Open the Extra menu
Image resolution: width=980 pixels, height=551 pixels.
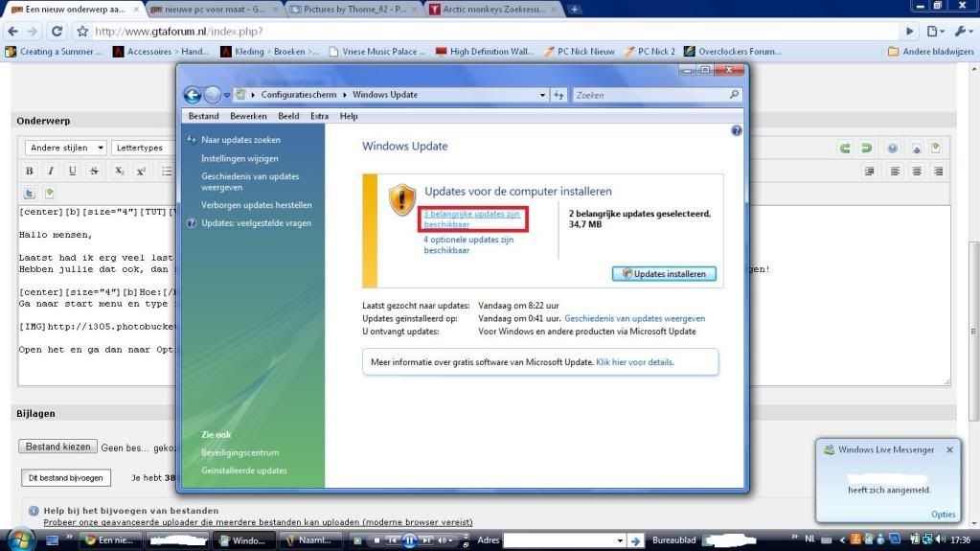coord(319,116)
